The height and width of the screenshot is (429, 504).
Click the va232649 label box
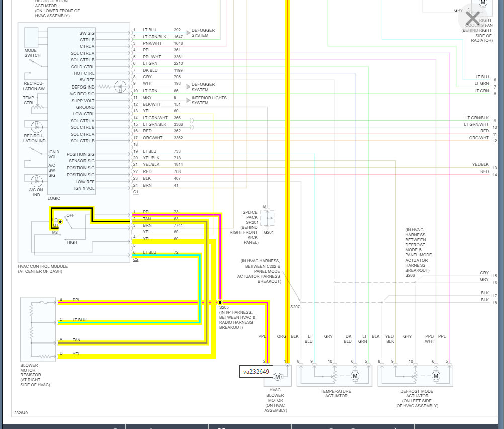click(256, 372)
